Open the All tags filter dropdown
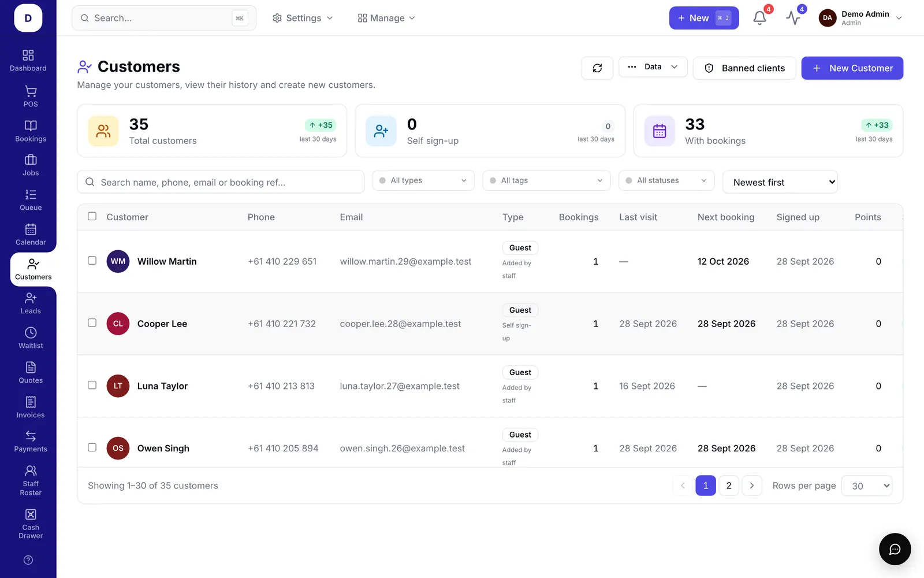 [x=546, y=180]
